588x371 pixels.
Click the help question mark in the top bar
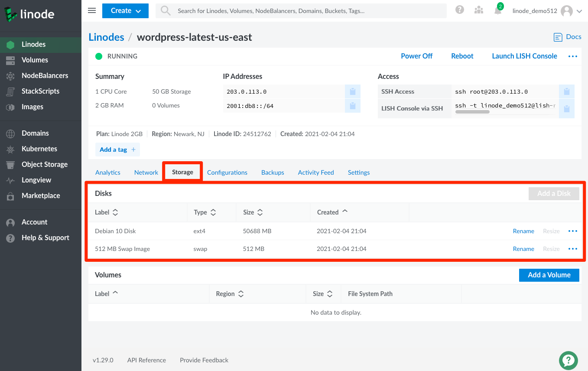point(459,10)
